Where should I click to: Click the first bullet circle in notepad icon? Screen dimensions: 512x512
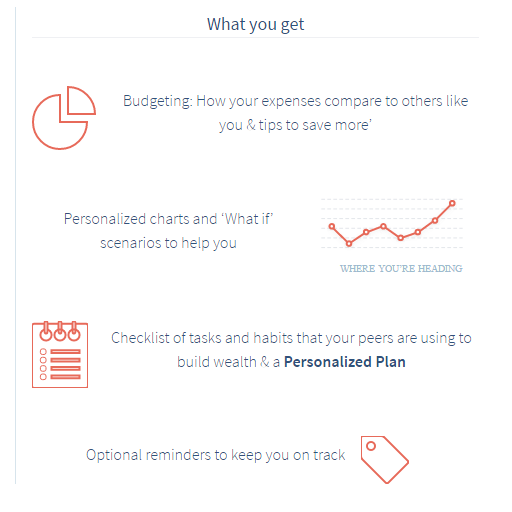(43, 352)
